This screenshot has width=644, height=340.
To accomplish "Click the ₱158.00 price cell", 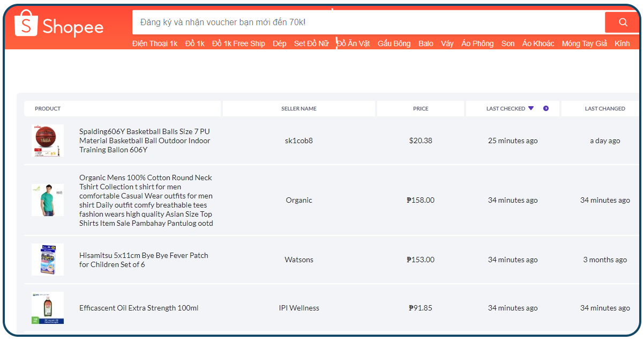I will (421, 200).
